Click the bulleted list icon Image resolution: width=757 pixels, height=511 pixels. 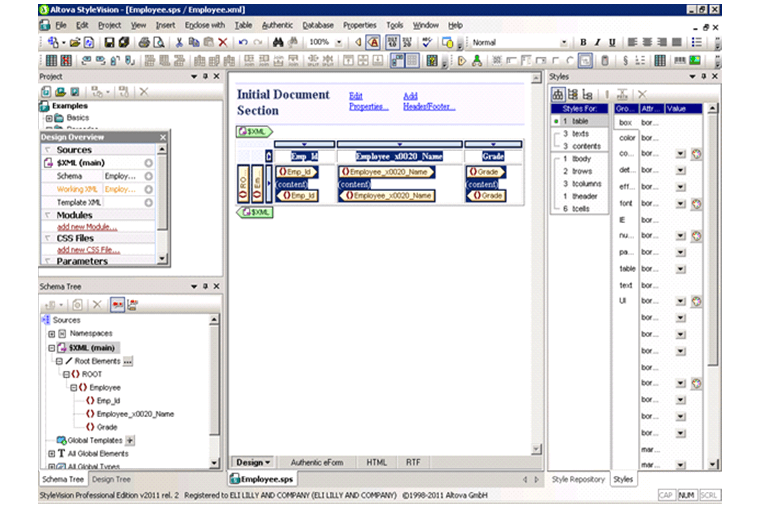click(696, 43)
